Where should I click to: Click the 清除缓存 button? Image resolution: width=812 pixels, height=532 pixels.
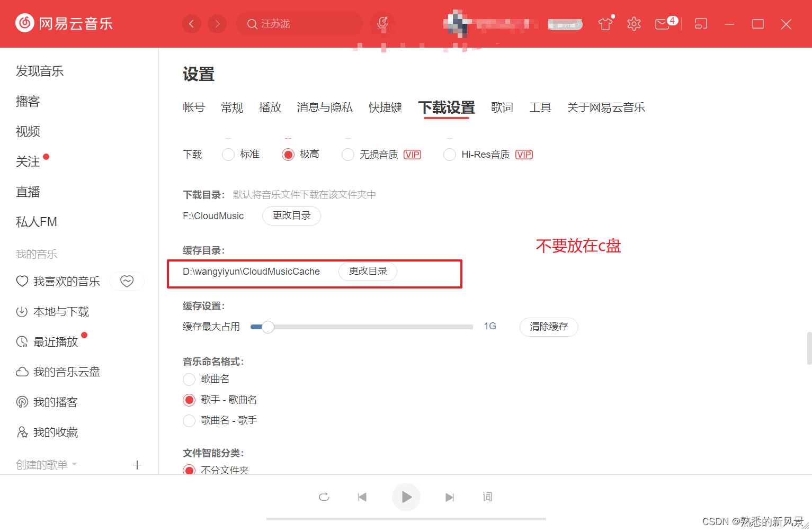(549, 327)
